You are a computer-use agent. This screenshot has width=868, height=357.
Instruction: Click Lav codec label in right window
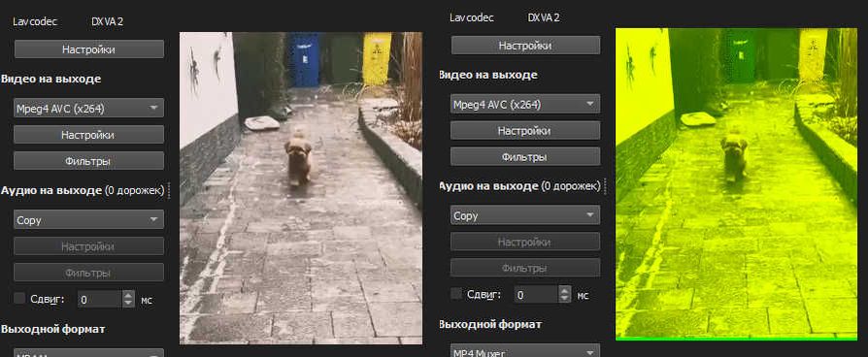[472, 17]
